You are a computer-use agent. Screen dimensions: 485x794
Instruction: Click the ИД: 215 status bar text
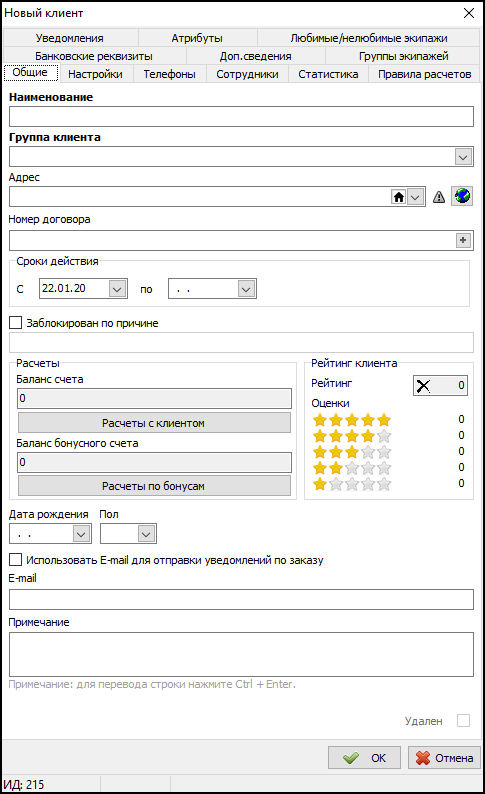pos(24,784)
